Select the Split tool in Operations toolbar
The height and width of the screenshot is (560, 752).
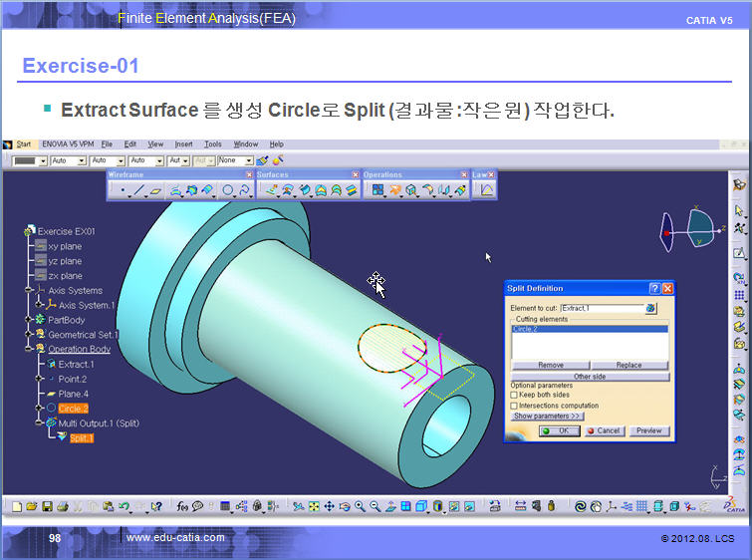tap(394, 190)
